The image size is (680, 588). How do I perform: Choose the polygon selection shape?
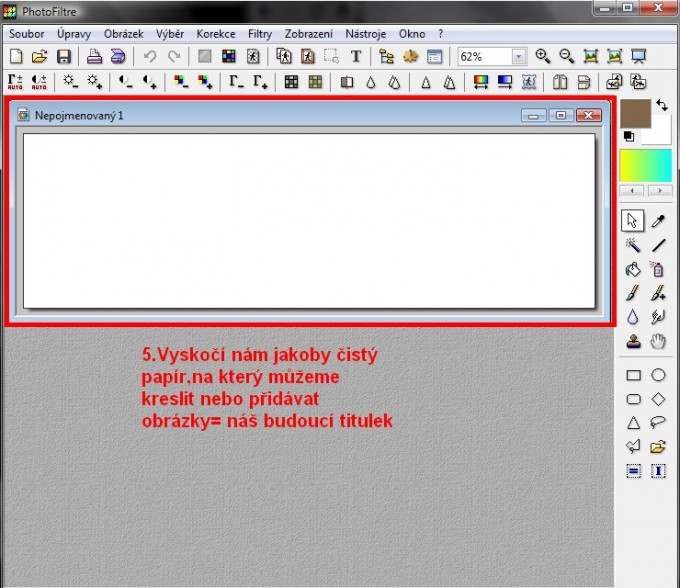click(x=633, y=446)
